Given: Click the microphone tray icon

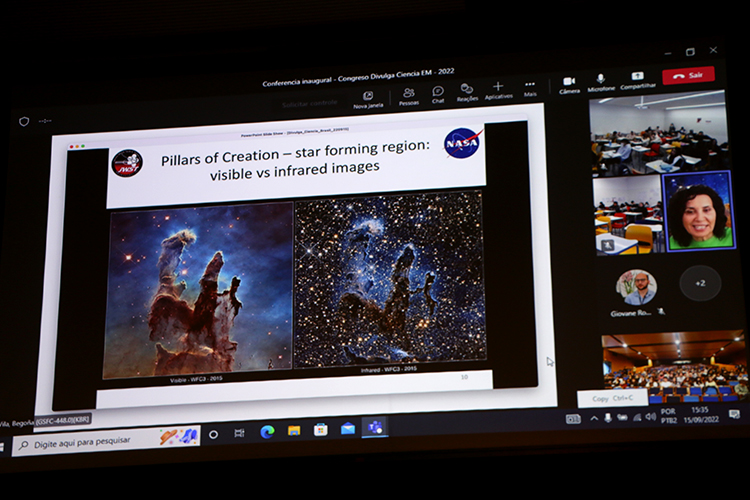Looking at the screenshot, I should 607,418.
